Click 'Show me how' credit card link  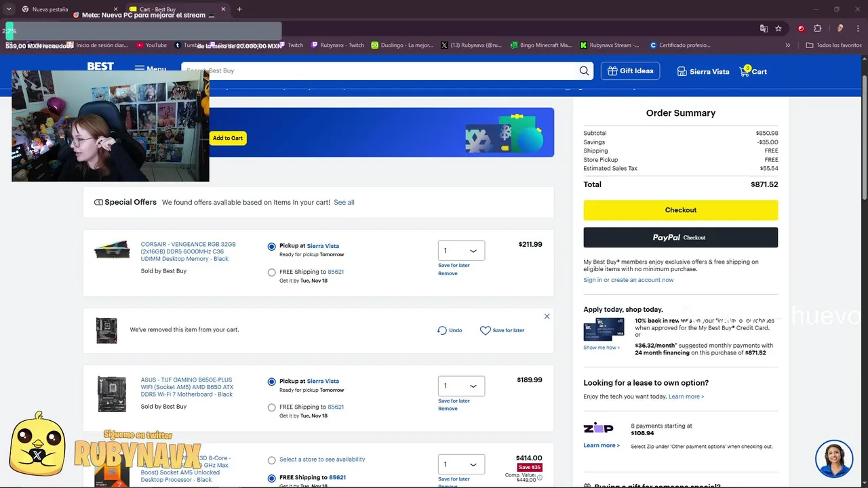pos(601,348)
